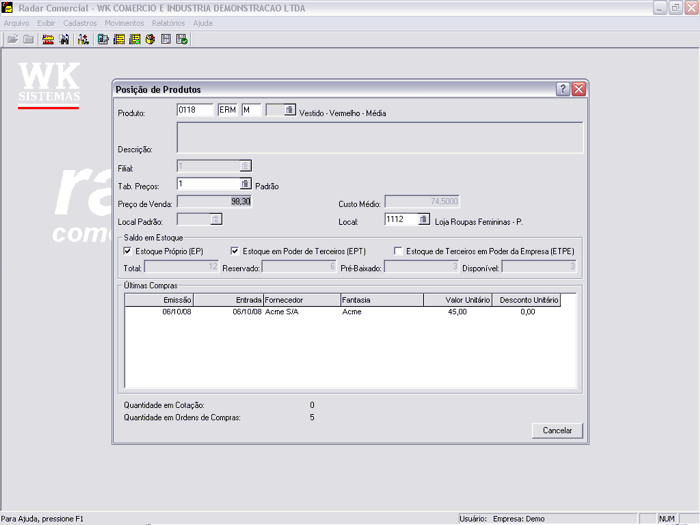This screenshot has height=525, width=700.
Task: Enable Estoque de Terceiros em Poder da Empresa
Action: point(398,251)
